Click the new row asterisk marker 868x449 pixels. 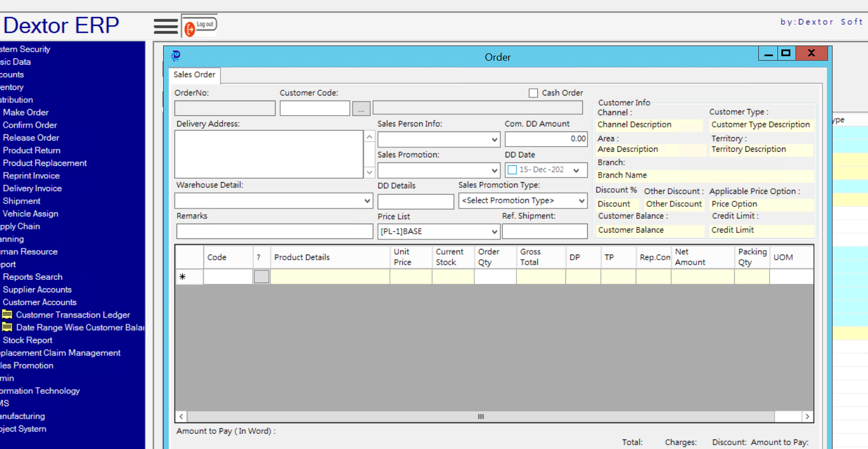pyautogui.click(x=182, y=276)
